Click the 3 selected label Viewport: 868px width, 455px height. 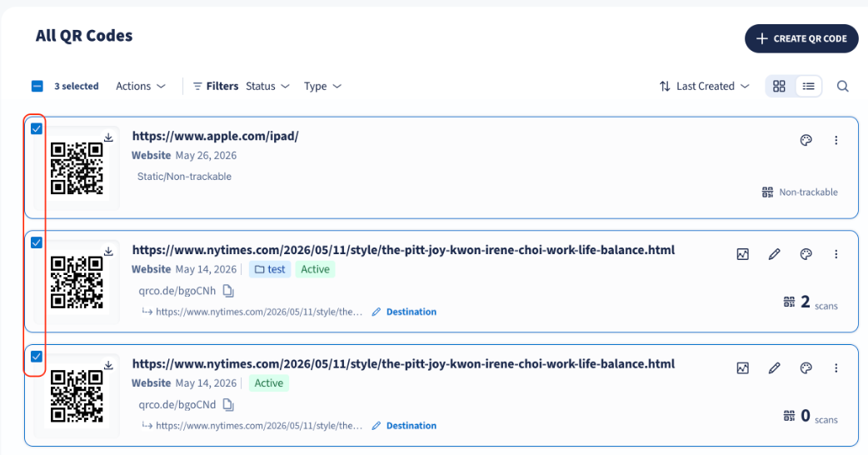77,87
